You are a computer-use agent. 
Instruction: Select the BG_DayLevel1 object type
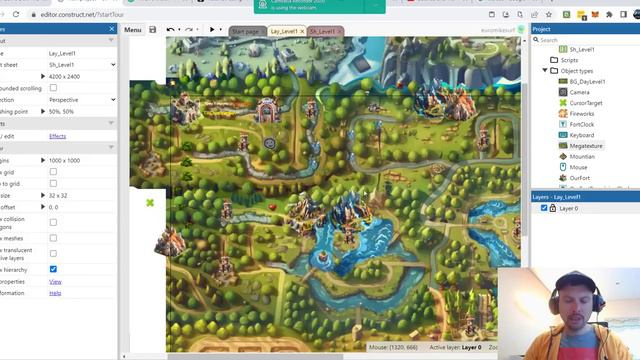point(587,82)
